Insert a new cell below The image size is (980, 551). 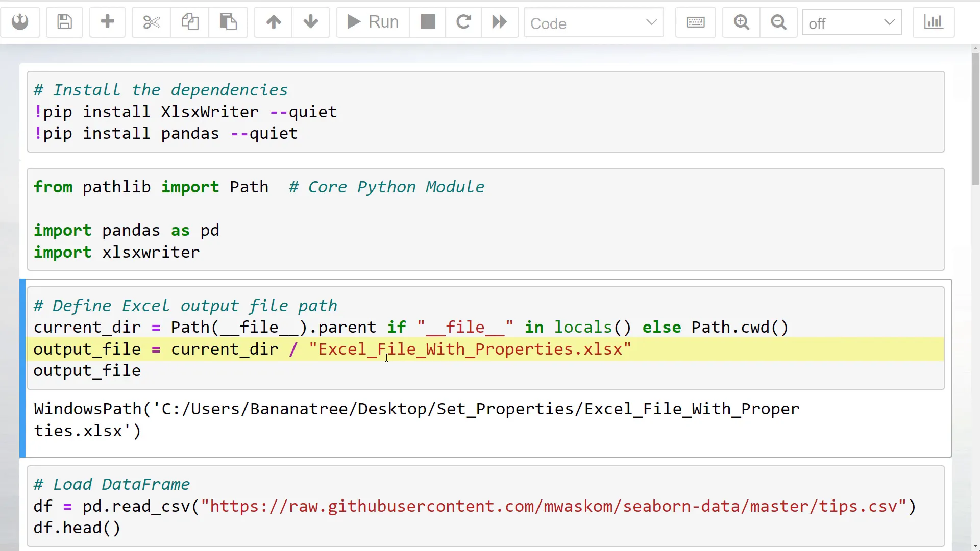pyautogui.click(x=107, y=22)
